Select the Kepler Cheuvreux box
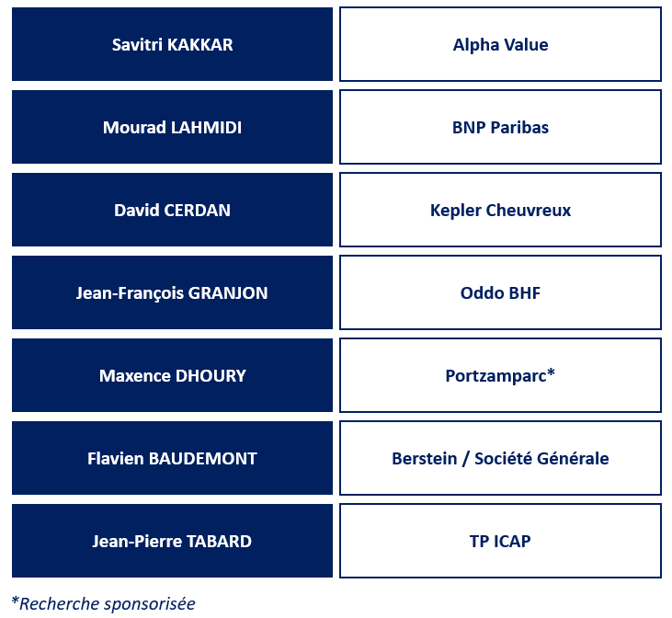 pyautogui.click(x=501, y=210)
